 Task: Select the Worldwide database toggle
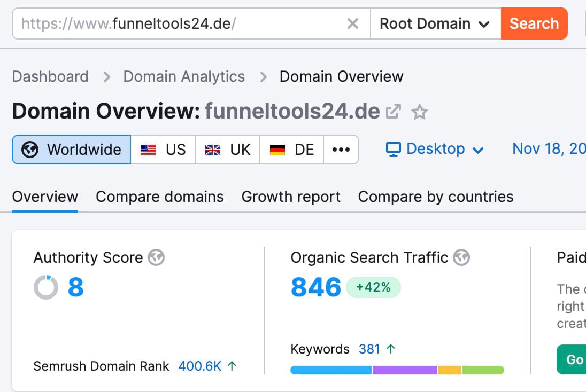(x=71, y=150)
